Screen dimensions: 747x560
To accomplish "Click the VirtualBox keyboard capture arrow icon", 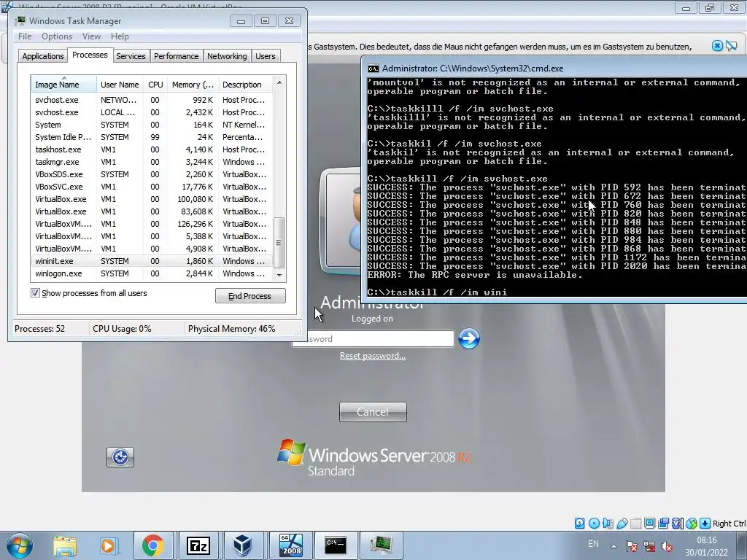I will [x=705, y=524].
